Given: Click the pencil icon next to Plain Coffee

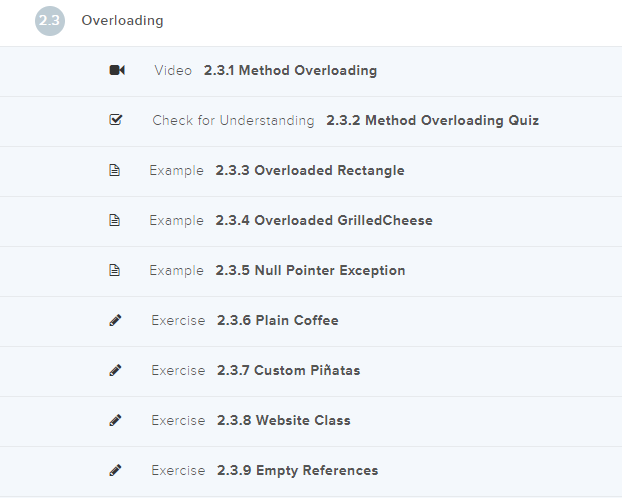Looking at the screenshot, I should pyautogui.click(x=115, y=320).
